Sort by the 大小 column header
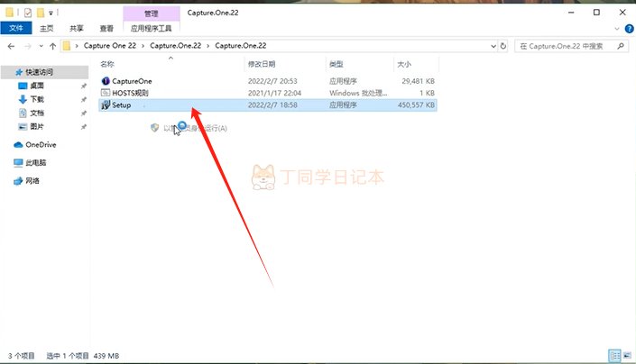636x364 pixels. tap(404, 64)
